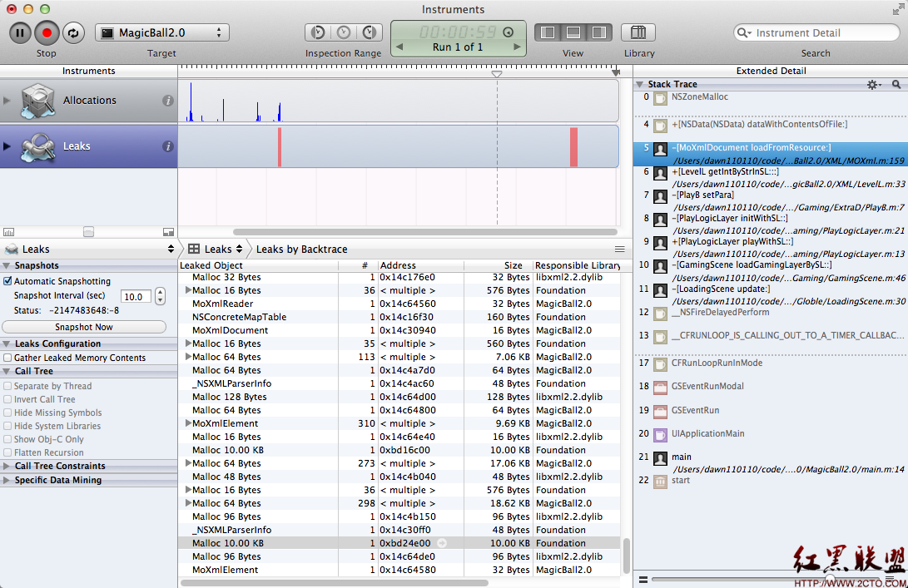The image size is (908, 588).
Task: Increase the Snapshot Interval stepper value
Action: tap(160, 294)
